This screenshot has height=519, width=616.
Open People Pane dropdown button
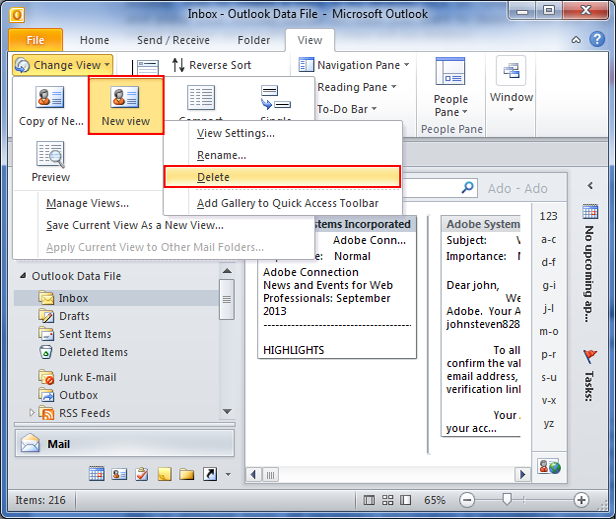coord(450,87)
